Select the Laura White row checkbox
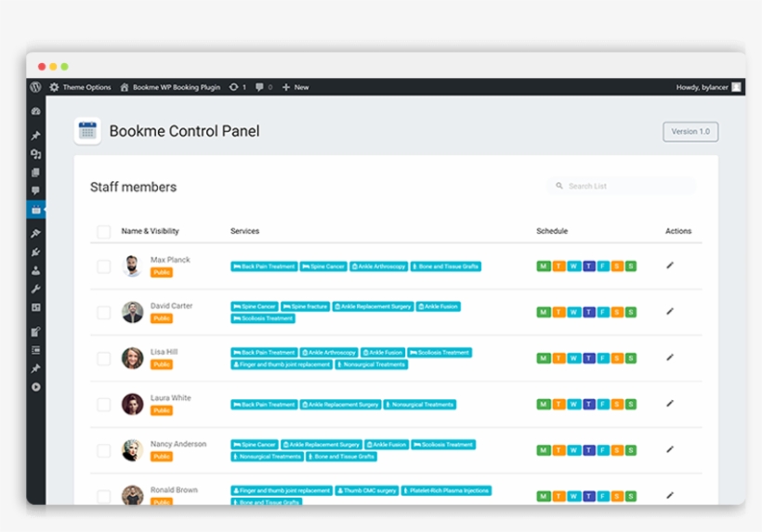The height and width of the screenshot is (532, 762). (x=103, y=405)
